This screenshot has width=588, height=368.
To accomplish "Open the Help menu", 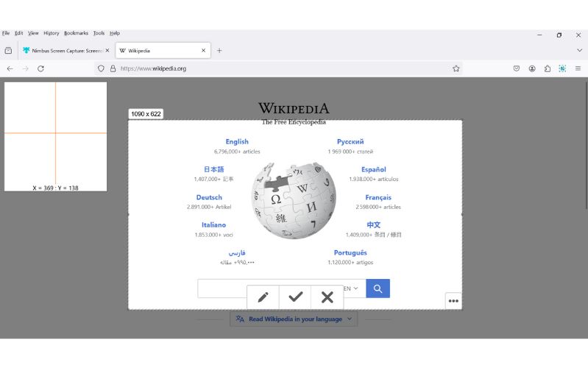I will [115, 33].
